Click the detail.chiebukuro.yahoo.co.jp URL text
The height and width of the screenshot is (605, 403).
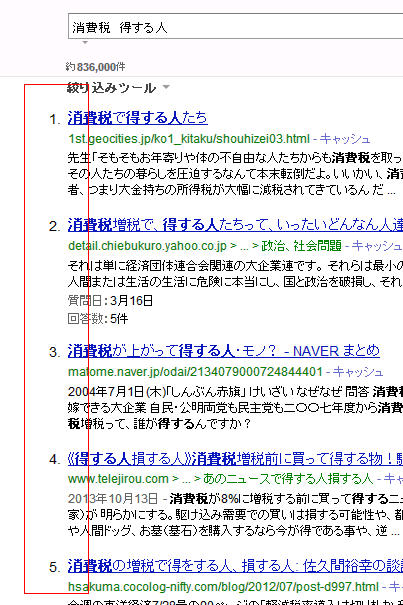(147, 246)
